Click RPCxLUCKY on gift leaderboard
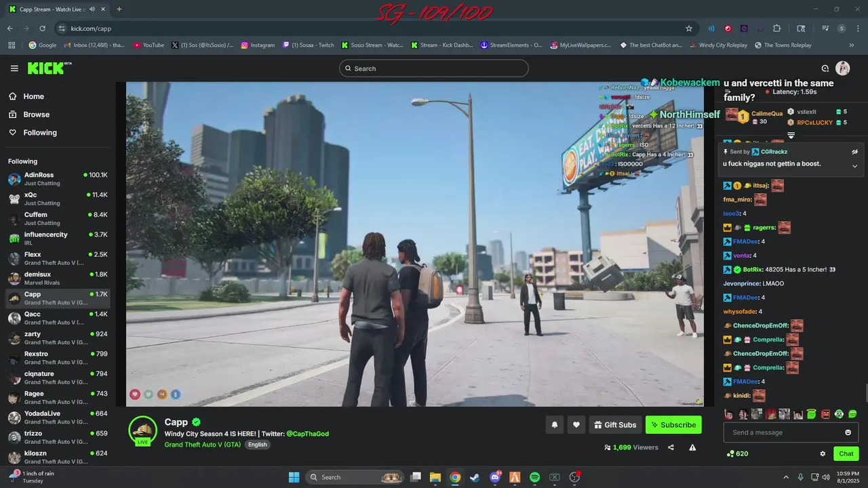Screen dimensions: 868x488 (x=813, y=122)
